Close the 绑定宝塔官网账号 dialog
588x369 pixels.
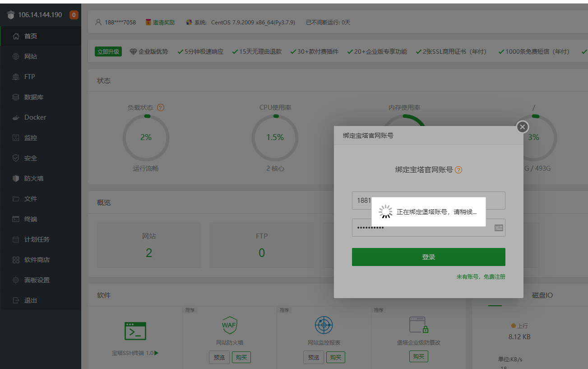pyautogui.click(x=523, y=127)
